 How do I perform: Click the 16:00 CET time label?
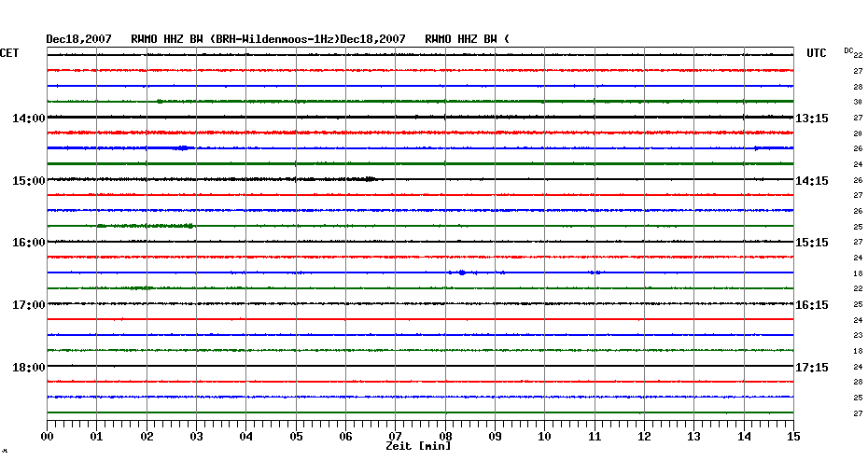(29, 243)
